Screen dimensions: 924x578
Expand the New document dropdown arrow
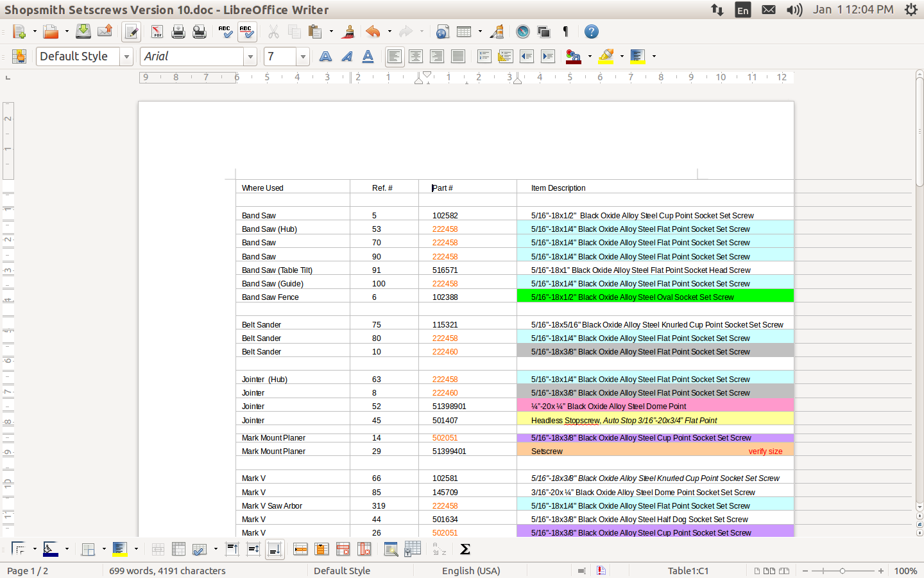[35, 31]
